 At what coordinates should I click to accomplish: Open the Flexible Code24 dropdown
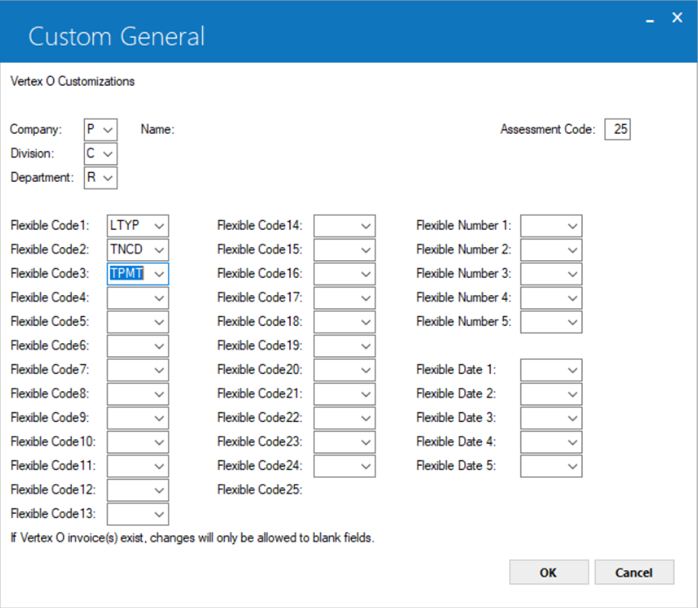click(344, 466)
